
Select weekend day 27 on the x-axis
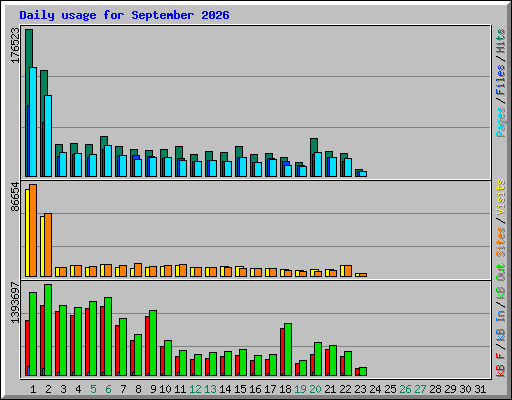click(x=420, y=389)
